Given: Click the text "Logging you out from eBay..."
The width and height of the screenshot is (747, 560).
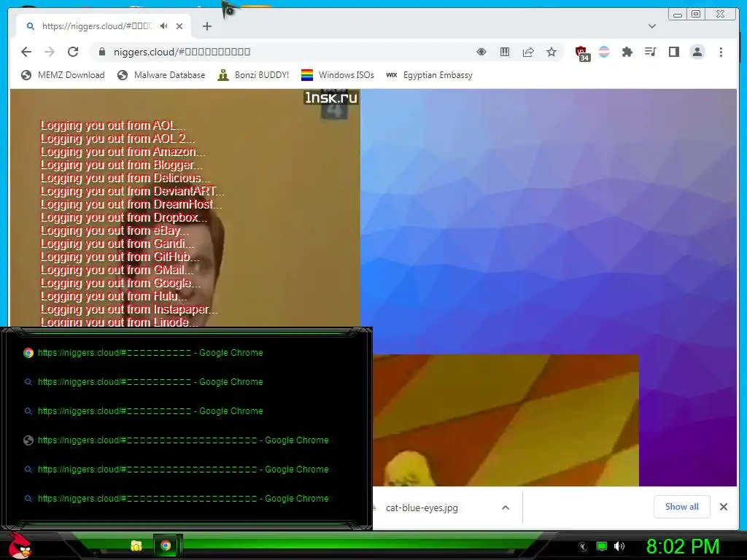Looking at the screenshot, I should tap(115, 231).
